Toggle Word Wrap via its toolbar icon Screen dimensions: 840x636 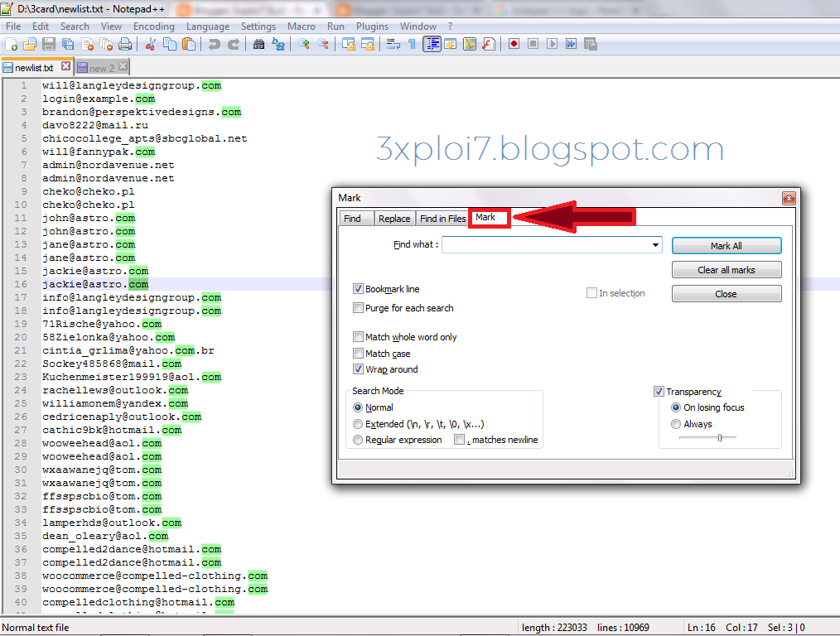tap(392, 44)
